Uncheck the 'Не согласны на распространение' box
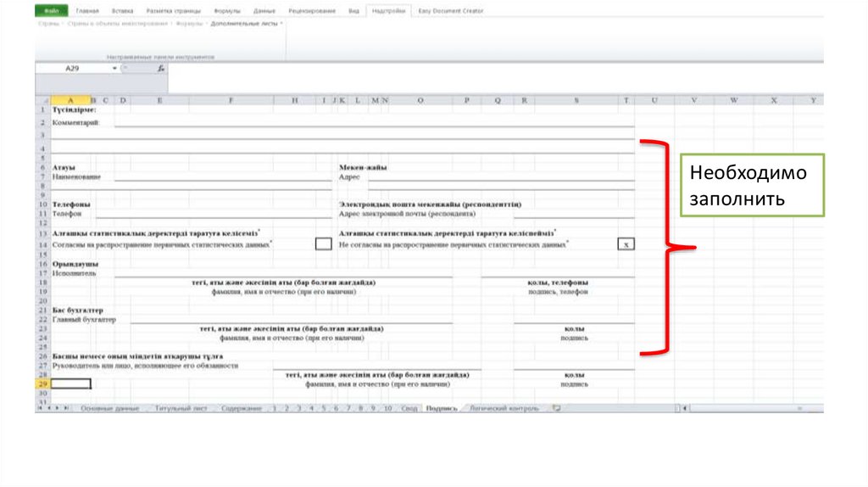This screenshot has width=868, height=487. tap(626, 243)
